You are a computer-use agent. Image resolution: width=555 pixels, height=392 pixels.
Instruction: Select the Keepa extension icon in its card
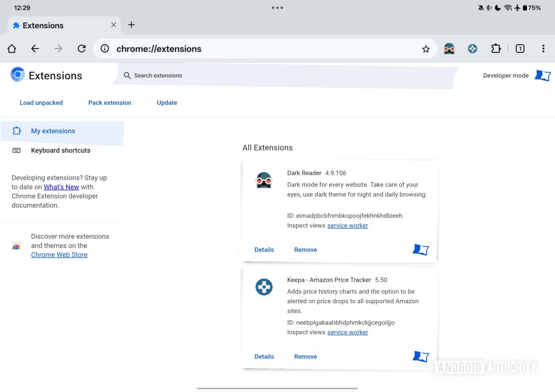(x=264, y=287)
